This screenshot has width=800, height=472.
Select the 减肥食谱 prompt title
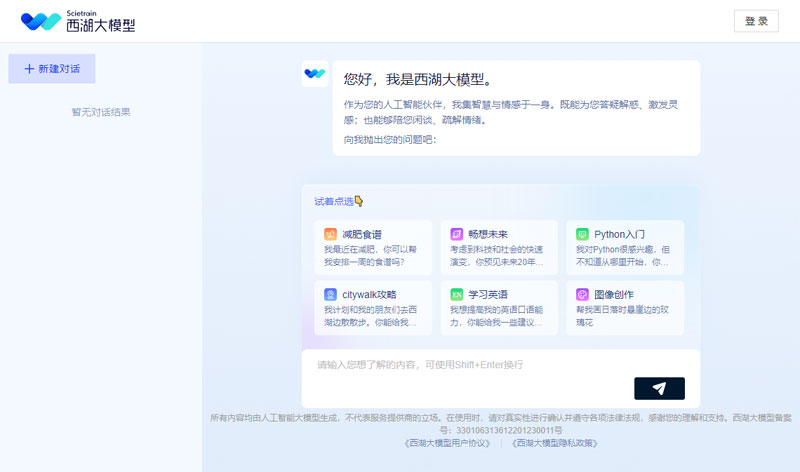pos(361,234)
